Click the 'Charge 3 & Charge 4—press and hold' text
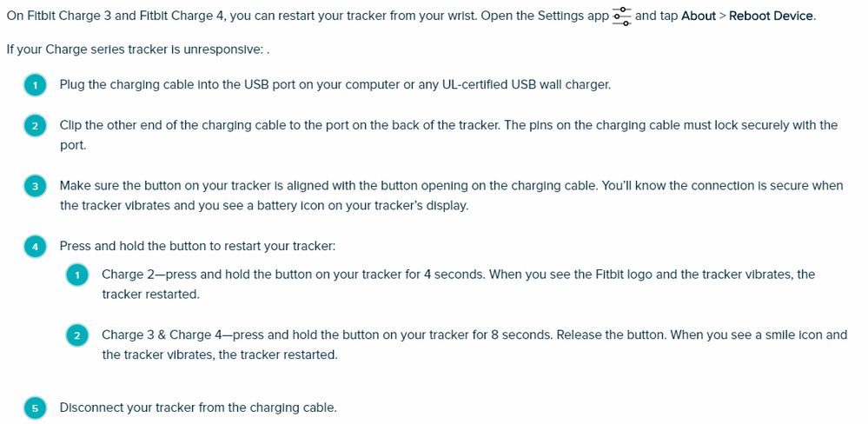 pyautogui.click(x=474, y=335)
